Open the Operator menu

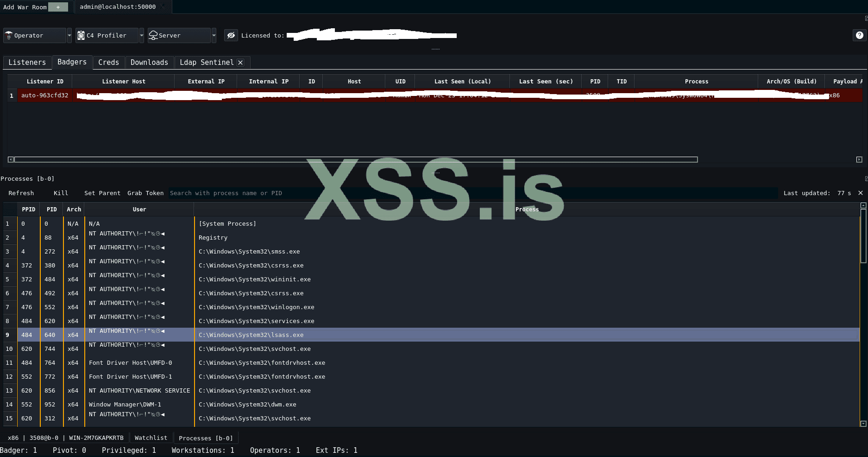(35, 35)
